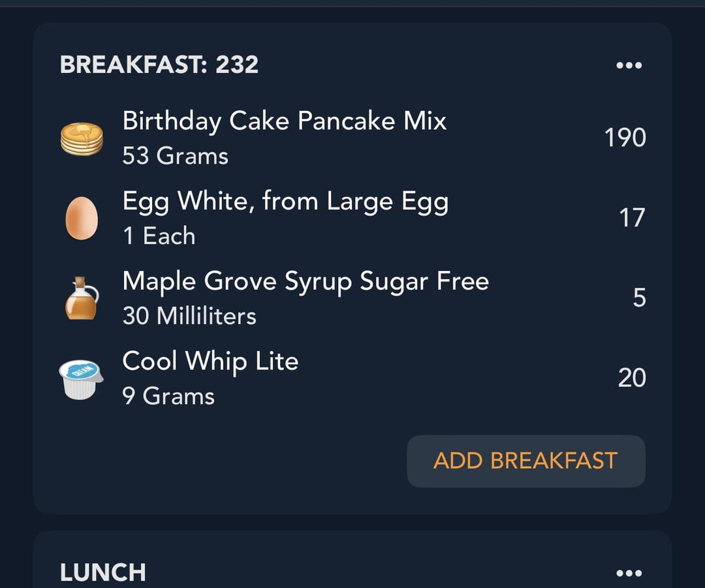Image resolution: width=705 pixels, height=588 pixels.
Task: Tap the 30 Milliliters serving size
Action: (189, 316)
